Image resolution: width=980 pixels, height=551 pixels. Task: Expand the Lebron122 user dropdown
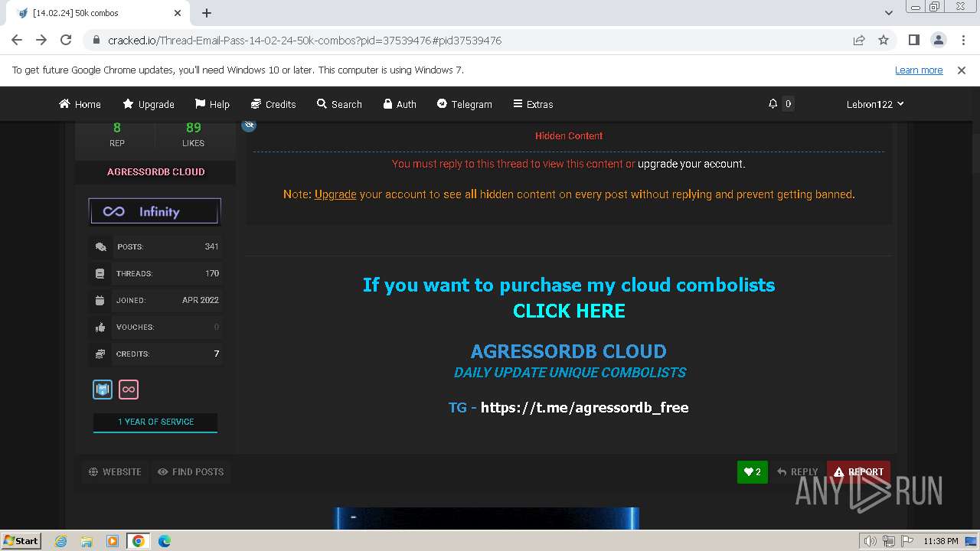[x=875, y=104]
